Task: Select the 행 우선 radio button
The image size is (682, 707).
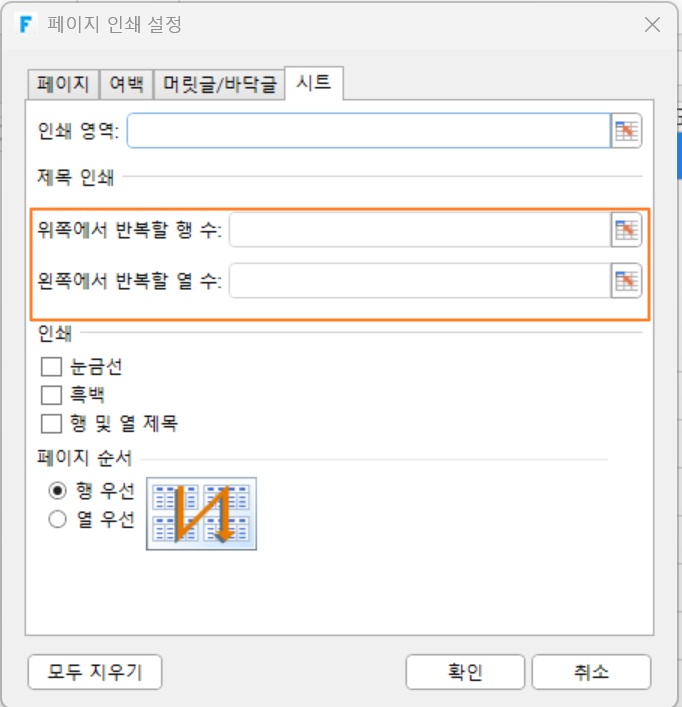Action: (x=57, y=491)
